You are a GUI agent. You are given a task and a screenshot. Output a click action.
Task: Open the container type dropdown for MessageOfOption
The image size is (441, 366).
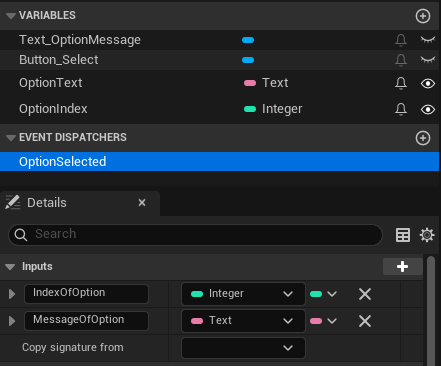pyautogui.click(x=323, y=321)
